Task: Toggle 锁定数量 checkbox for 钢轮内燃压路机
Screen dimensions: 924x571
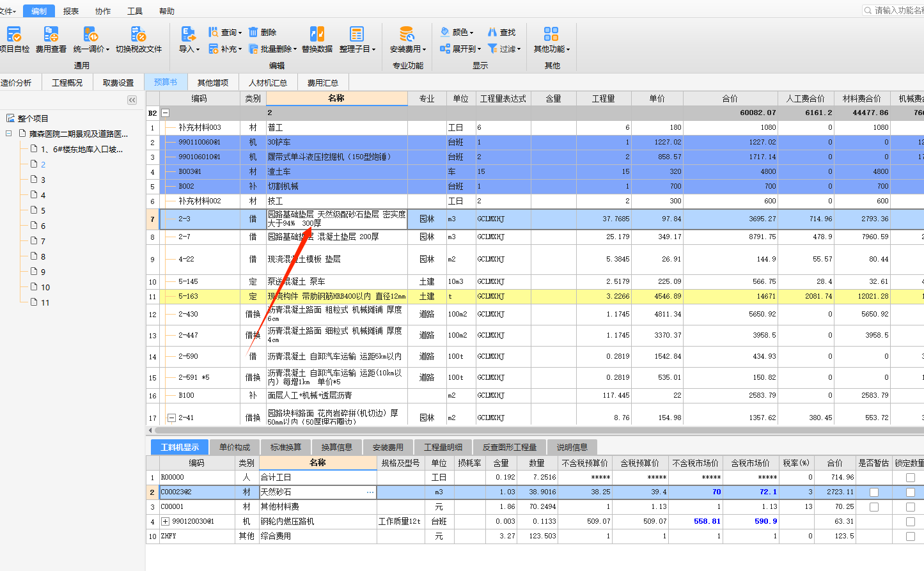Action: pos(911,522)
